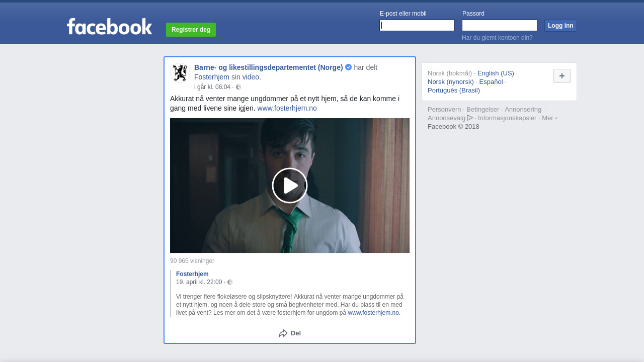Click the Annonsevalg AdChoices triangle icon
This screenshot has width=644, height=362.
(470, 118)
